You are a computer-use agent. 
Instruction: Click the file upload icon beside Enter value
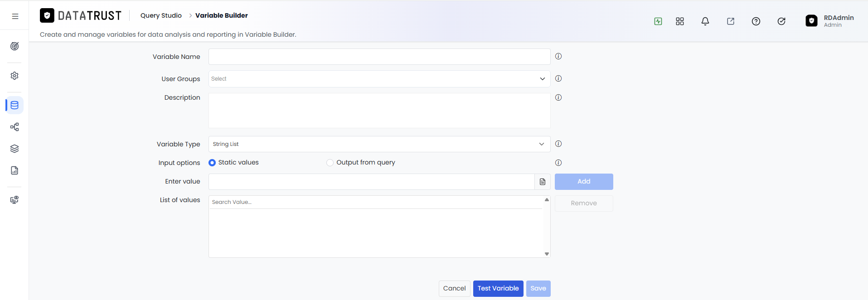pos(543,182)
